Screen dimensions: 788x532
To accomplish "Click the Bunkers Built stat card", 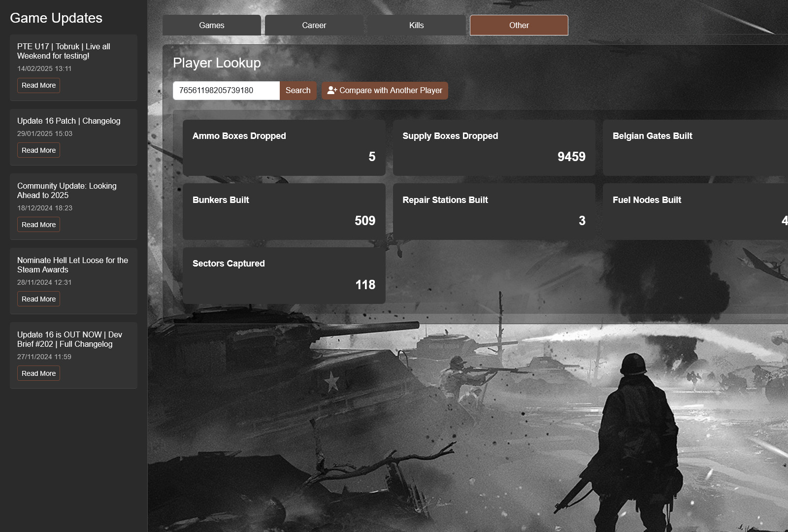I will tap(284, 212).
